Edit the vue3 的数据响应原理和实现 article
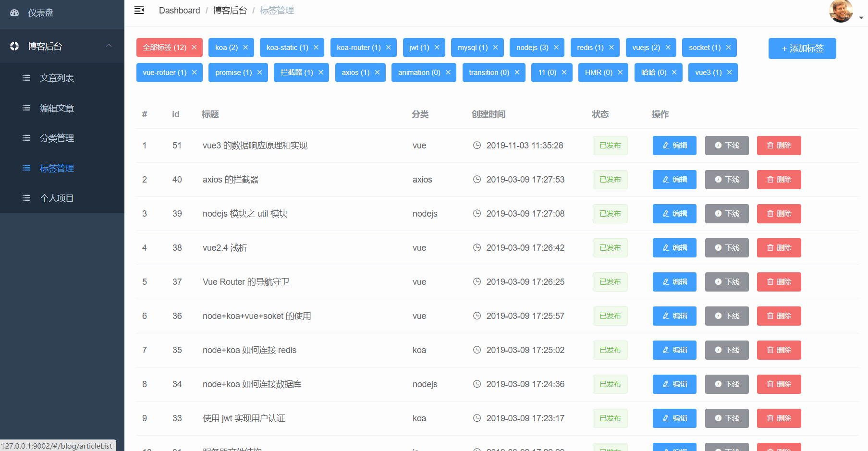Screen dimensions: 868x451 [674, 146]
